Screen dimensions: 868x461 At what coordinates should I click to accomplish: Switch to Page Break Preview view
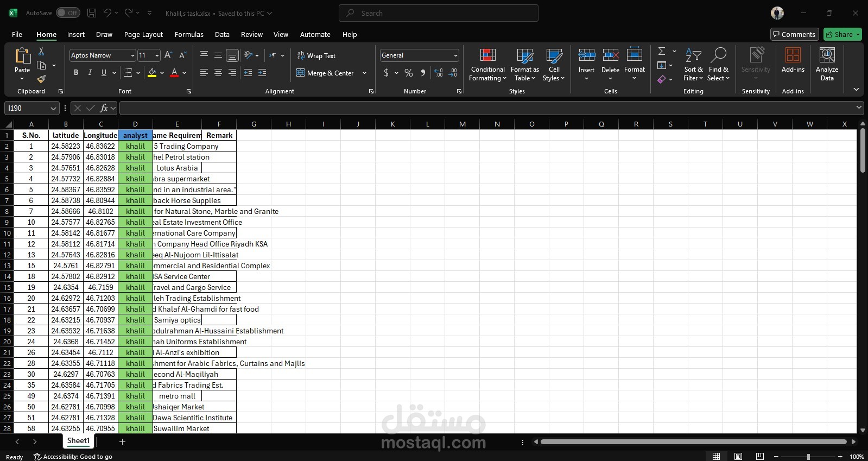tap(760, 456)
